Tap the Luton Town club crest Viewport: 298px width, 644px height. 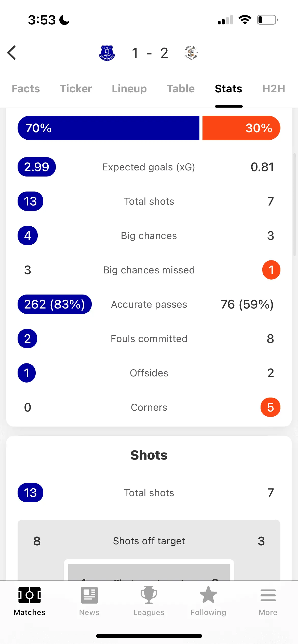point(191,53)
